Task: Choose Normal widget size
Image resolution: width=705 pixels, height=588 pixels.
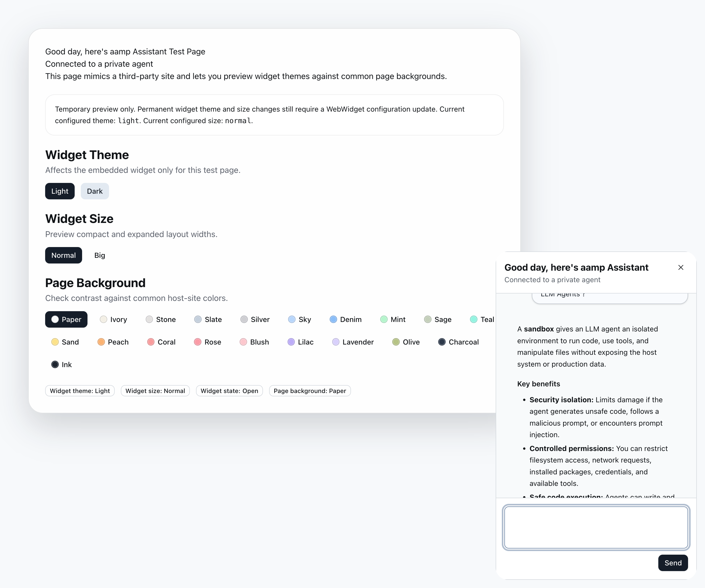Action: pos(63,256)
